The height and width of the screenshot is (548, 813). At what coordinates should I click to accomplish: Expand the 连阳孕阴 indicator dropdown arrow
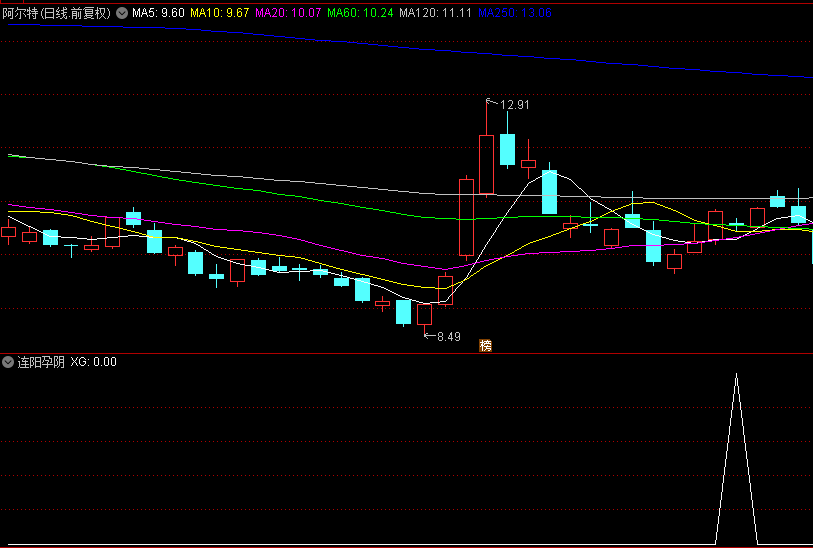click(8, 362)
